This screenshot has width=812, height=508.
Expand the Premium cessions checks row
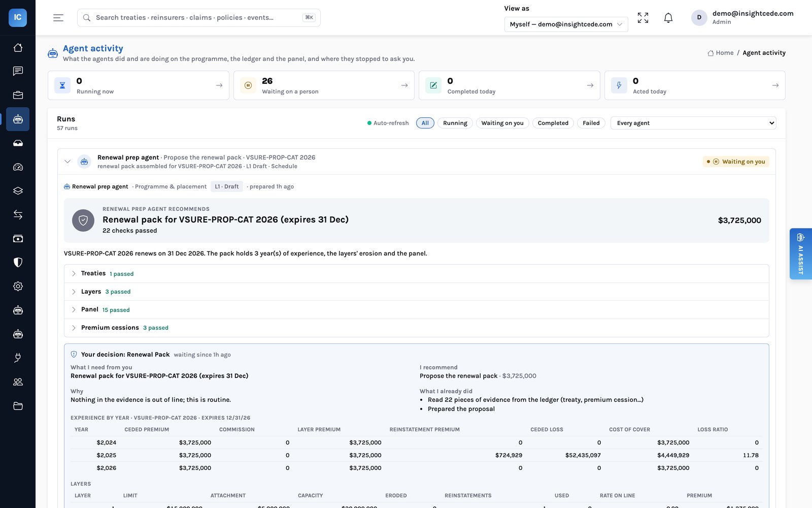[416, 328]
